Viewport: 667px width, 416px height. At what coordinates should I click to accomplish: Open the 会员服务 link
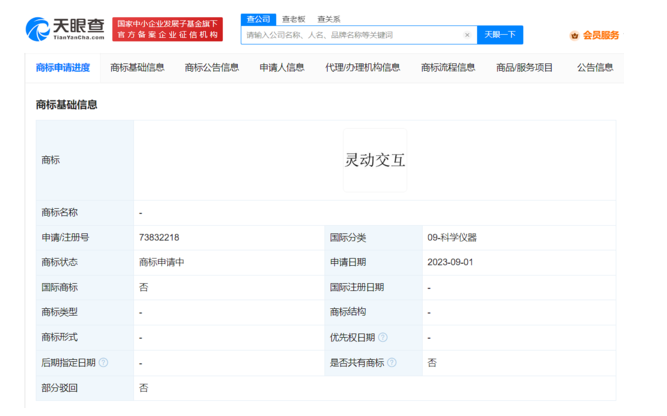click(x=601, y=35)
